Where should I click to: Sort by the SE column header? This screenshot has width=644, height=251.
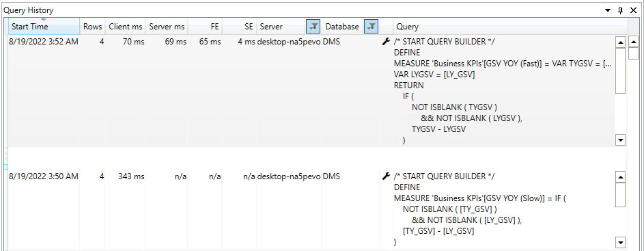240,27
